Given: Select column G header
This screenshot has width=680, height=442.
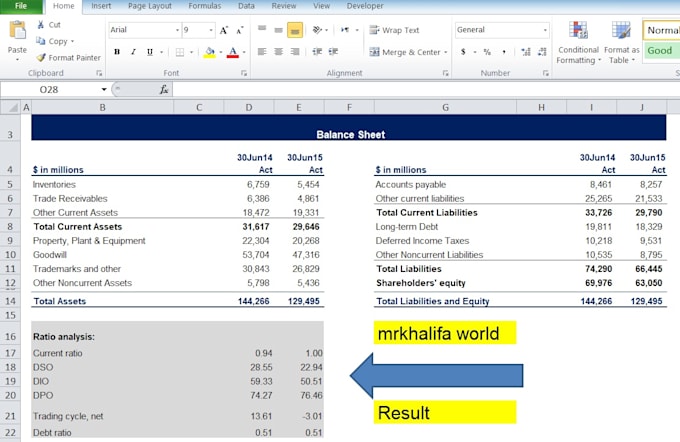Looking at the screenshot, I should (445, 107).
